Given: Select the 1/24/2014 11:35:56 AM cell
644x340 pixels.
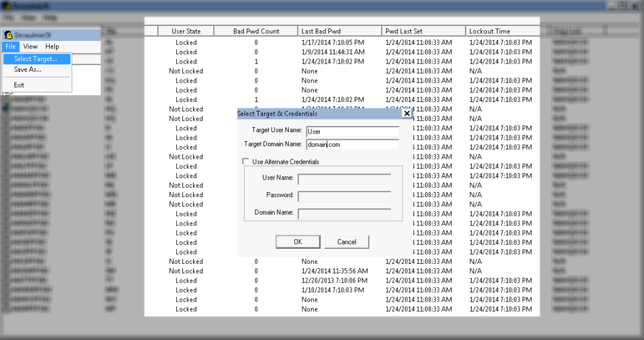Looking at the screenshot, I should (335, 271).
